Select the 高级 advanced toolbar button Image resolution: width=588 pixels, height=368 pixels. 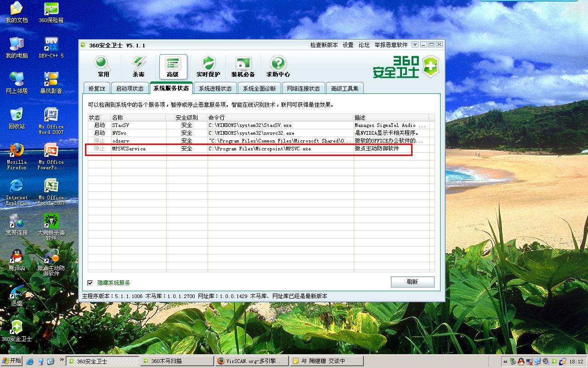click(x=173, y=67)
